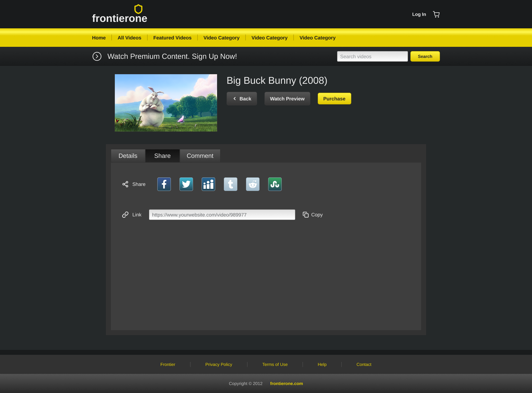The image size is (532, 393).
Task: Click the Help footer link
Action: click(x=322, y=364)
